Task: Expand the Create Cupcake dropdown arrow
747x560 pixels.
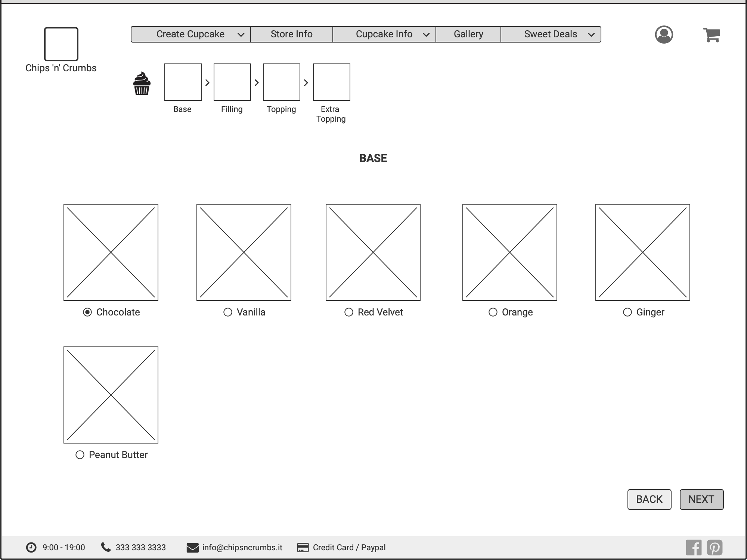Action: 241,35
